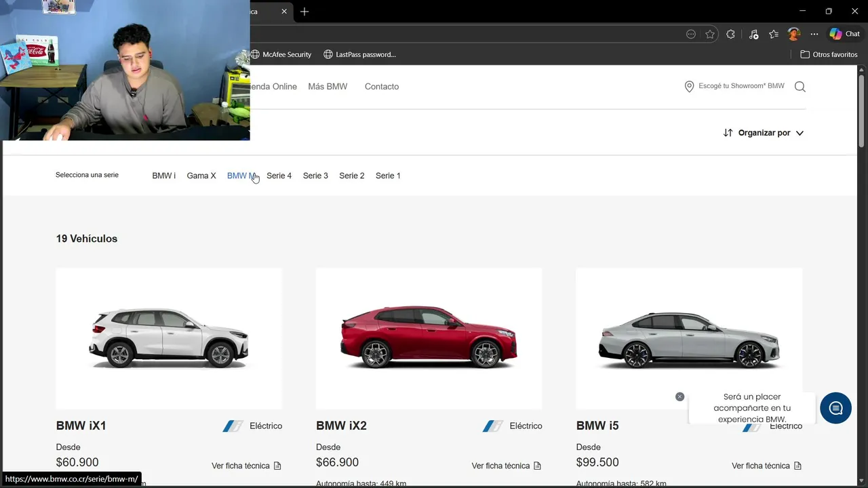
Task: Click the sort arrows icon
Action: click(x=728, y=133)
